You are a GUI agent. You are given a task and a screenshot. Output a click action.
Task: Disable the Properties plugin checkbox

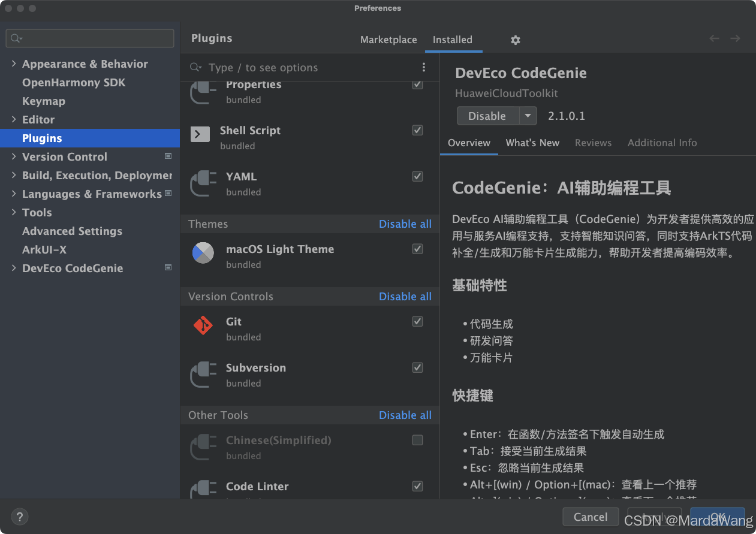click(417, 85)
